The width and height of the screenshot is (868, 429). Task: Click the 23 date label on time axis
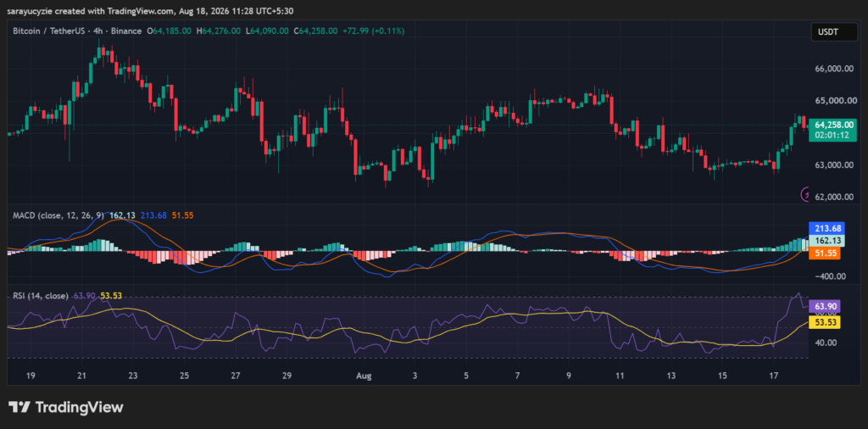pos(133,376)
